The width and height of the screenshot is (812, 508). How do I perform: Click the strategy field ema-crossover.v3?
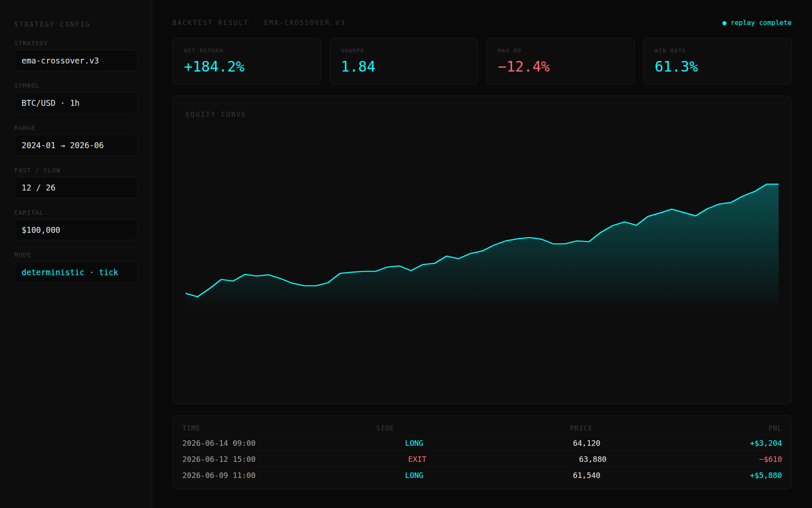coord(76,61)
